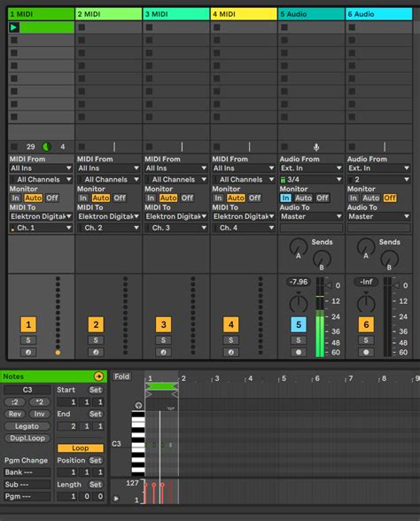Toggle the Loop button

pyautogui.click(x=80, y=448)
